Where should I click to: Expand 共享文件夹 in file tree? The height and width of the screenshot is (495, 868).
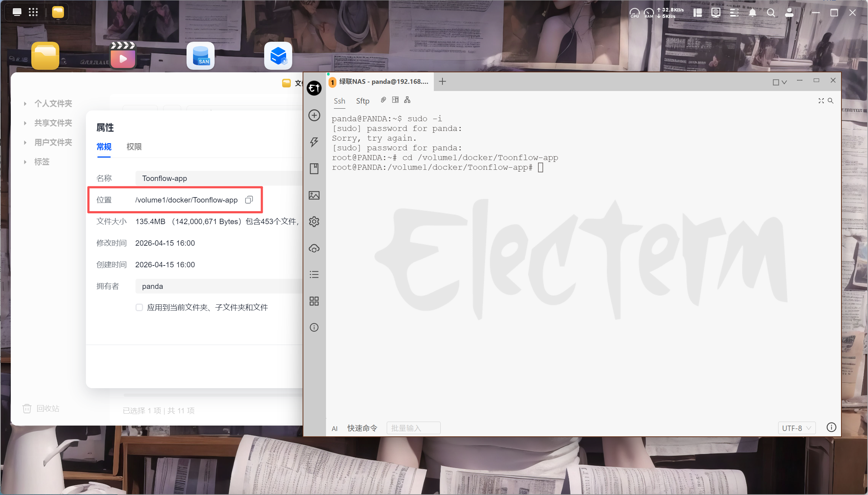click(x=25, y=123)
